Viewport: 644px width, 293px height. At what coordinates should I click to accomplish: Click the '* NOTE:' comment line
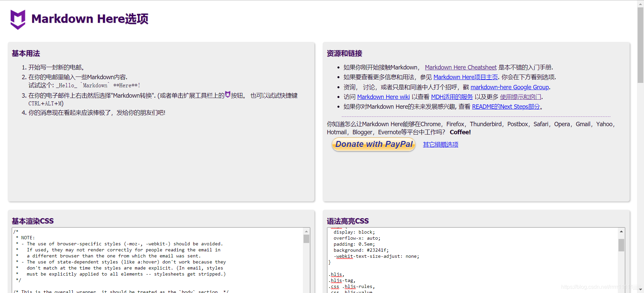tap(25, 238)
